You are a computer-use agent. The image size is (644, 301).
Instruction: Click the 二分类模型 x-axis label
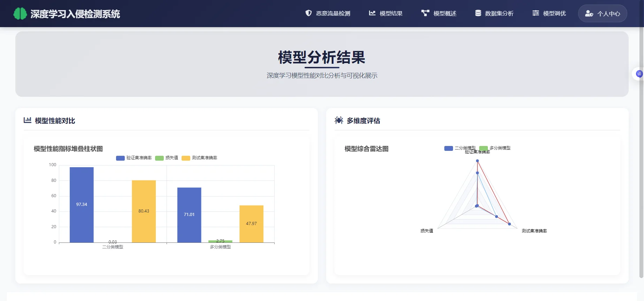tap(113, 247)
